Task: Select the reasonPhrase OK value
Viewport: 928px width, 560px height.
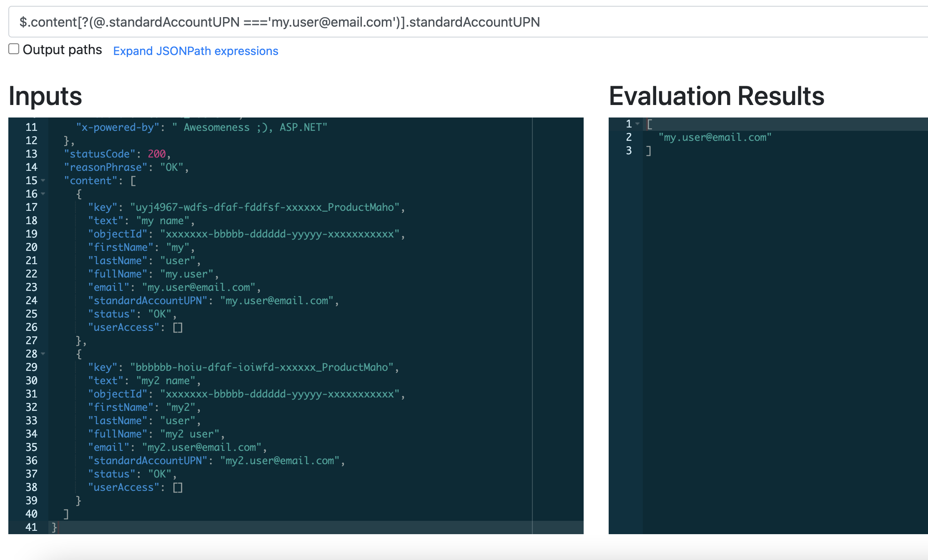Action: [172, 167]
